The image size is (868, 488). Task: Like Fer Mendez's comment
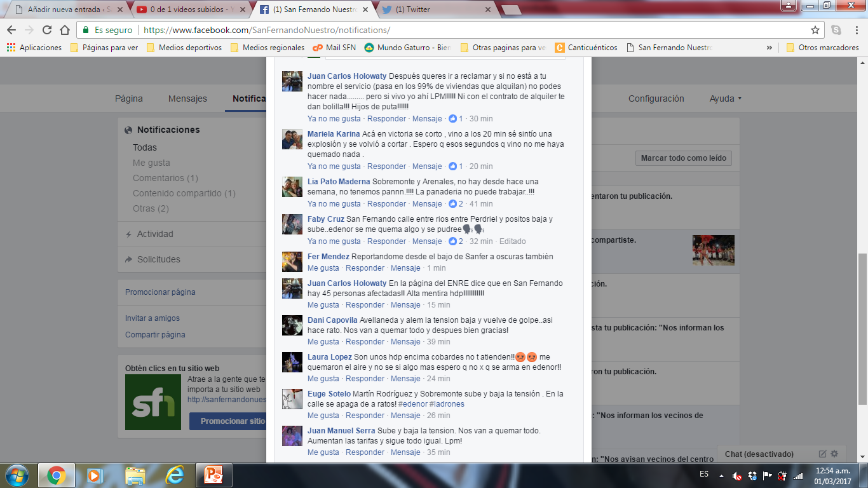[323, 268]
